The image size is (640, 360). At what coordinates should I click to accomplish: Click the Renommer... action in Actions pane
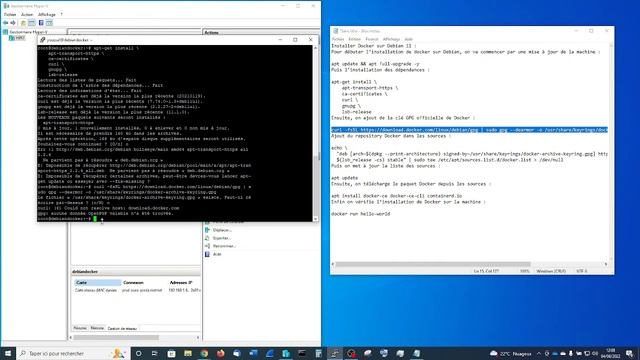(224, 246)
